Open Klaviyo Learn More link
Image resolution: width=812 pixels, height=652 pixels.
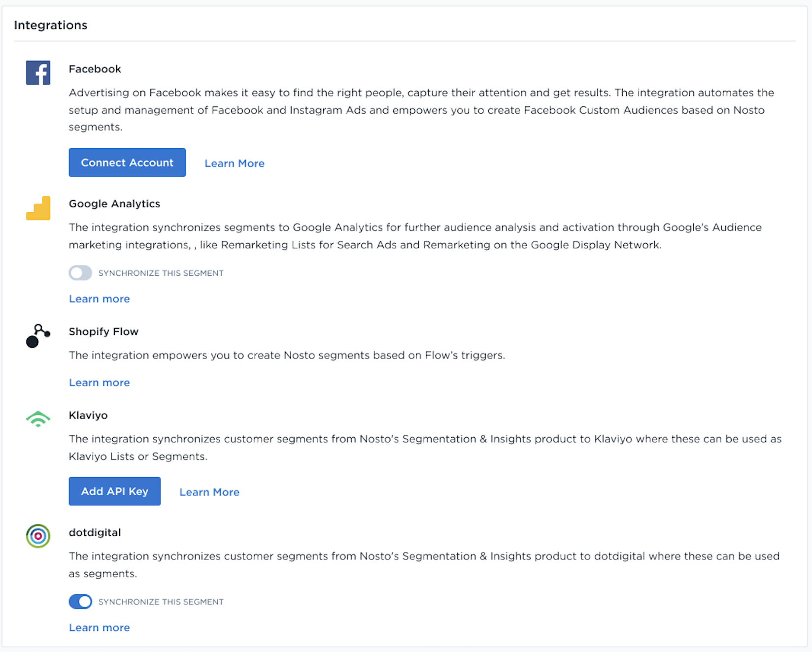click(x=209, y=492)
